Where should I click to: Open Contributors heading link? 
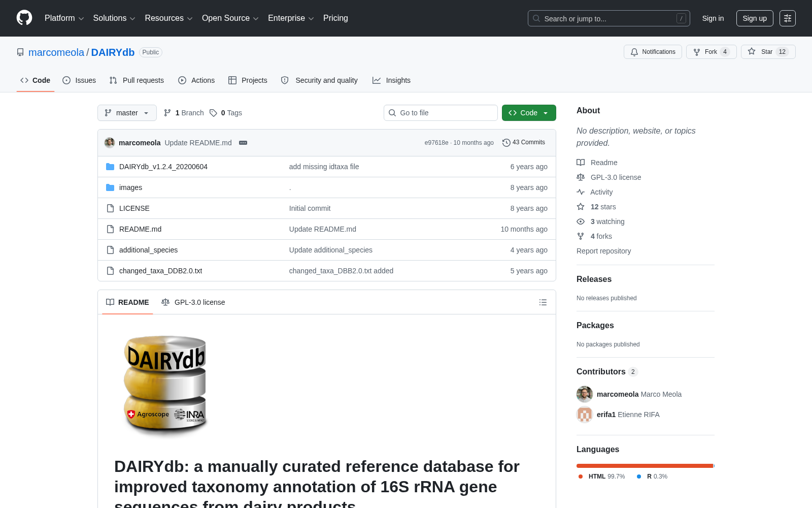click(x=606, y=371)
